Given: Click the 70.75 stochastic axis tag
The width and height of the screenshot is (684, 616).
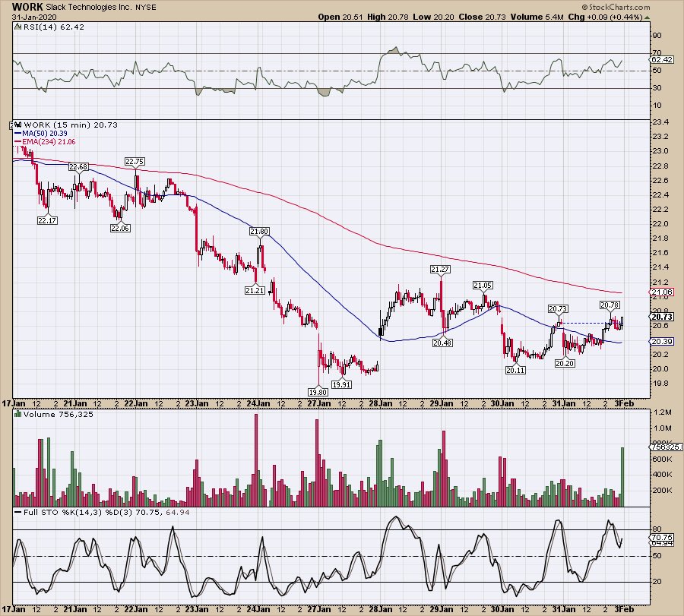Looking at the screenshot, I should pos(662,538).
